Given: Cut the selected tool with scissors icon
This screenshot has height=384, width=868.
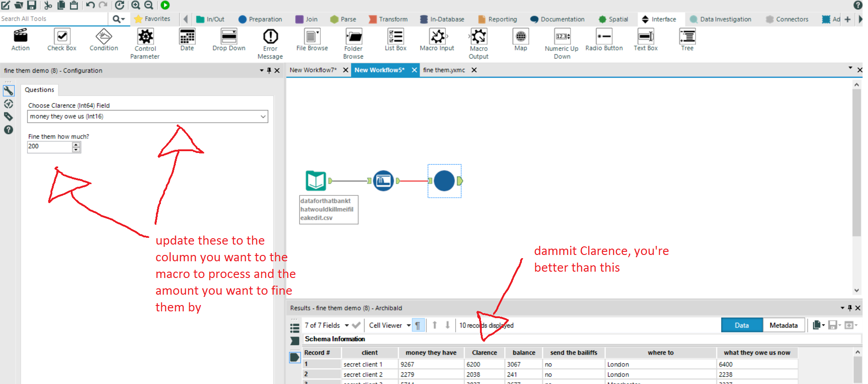Looking at the screenshot, I should tap(48, 5).
